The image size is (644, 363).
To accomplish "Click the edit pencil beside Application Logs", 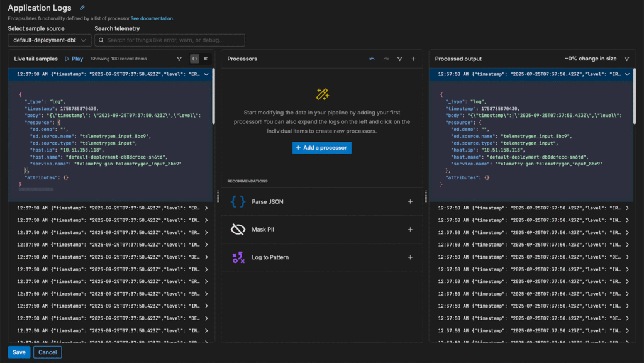I will [x=82, y=8].
